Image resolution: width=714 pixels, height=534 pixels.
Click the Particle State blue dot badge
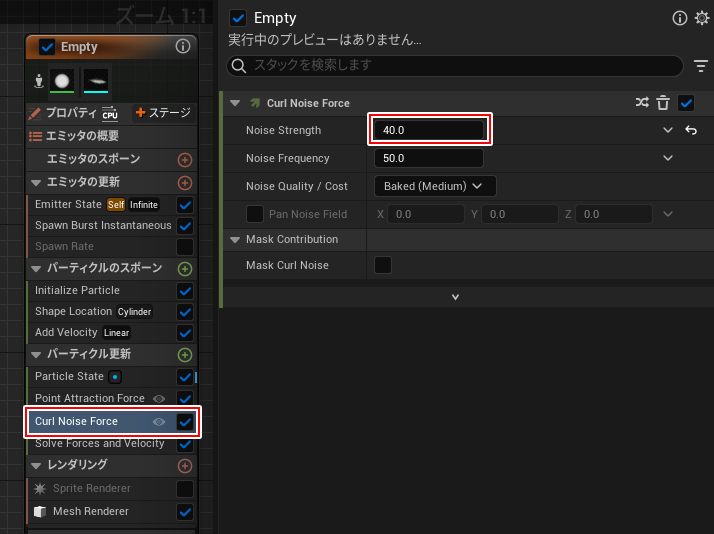coord(115,377)
